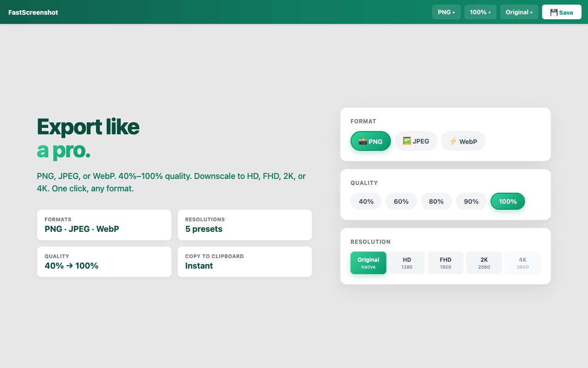Viewport: 588px width, 368px height.
Task: Open the Original resolution dropdown in header
Action: 519,12
